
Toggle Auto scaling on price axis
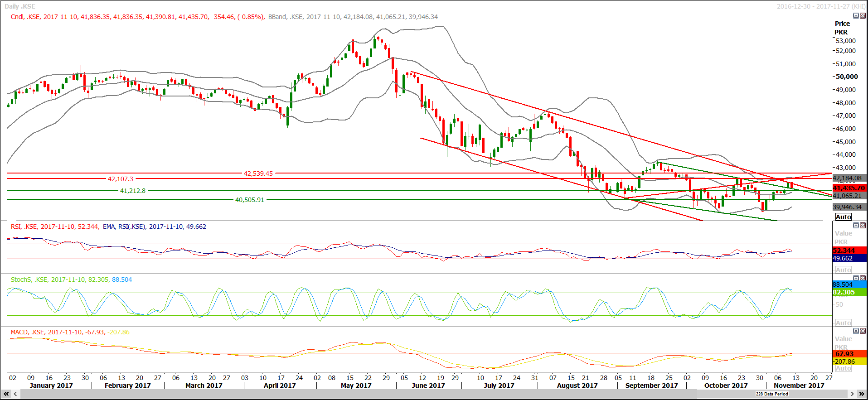(x=843, y=217)
